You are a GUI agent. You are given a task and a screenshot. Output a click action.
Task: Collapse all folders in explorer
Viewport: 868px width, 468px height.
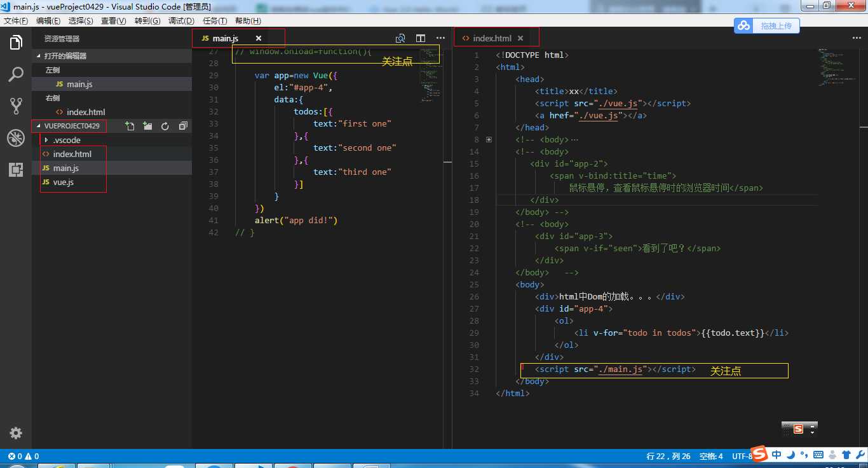(183, 126)
